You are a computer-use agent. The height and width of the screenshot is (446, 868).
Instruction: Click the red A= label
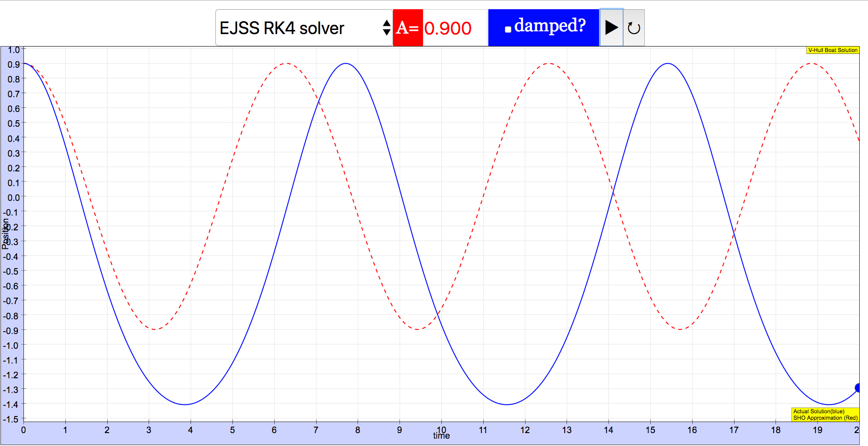pyautogui.click(x=408, y=28)
